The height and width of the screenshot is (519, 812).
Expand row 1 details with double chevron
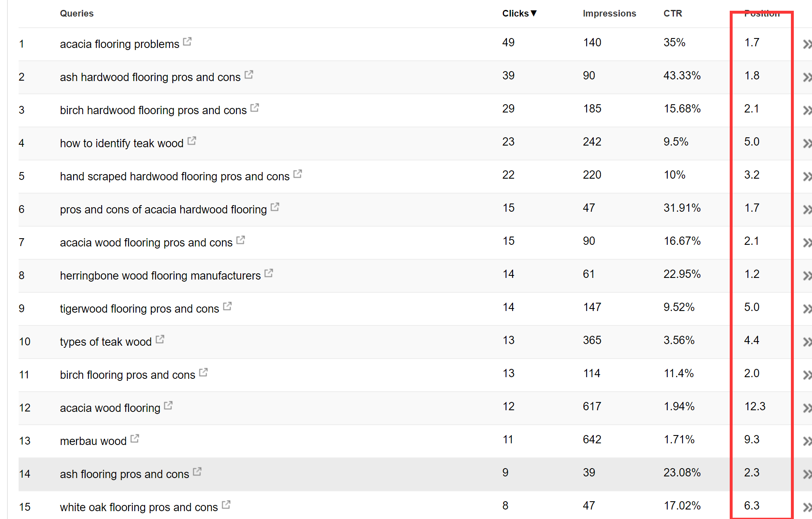[807, 44]
